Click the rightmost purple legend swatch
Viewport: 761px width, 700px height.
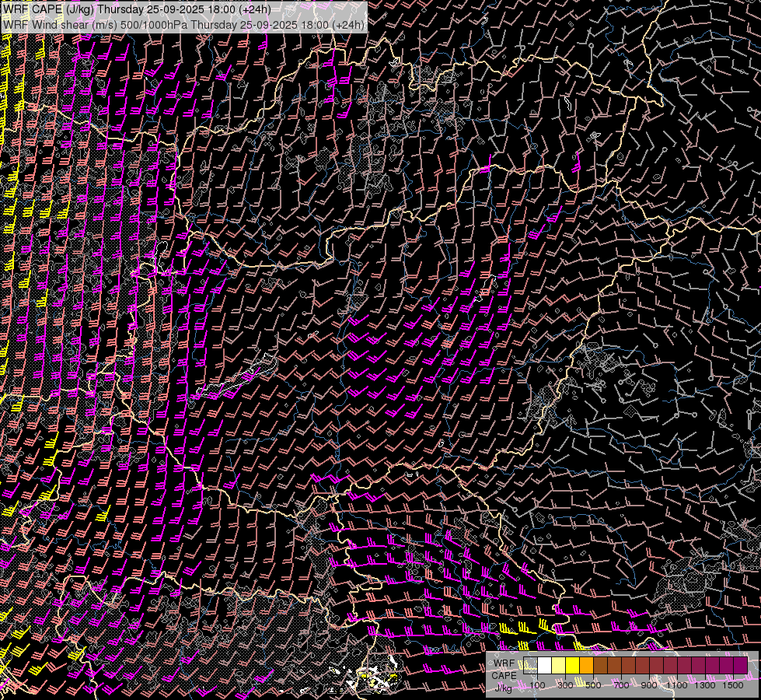click(741, 665)
